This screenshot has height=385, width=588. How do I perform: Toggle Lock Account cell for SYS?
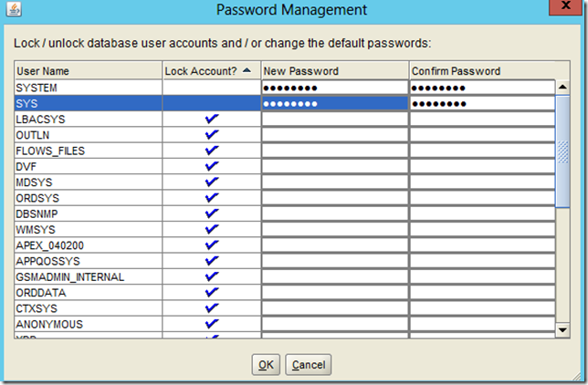tap(213, 104)
